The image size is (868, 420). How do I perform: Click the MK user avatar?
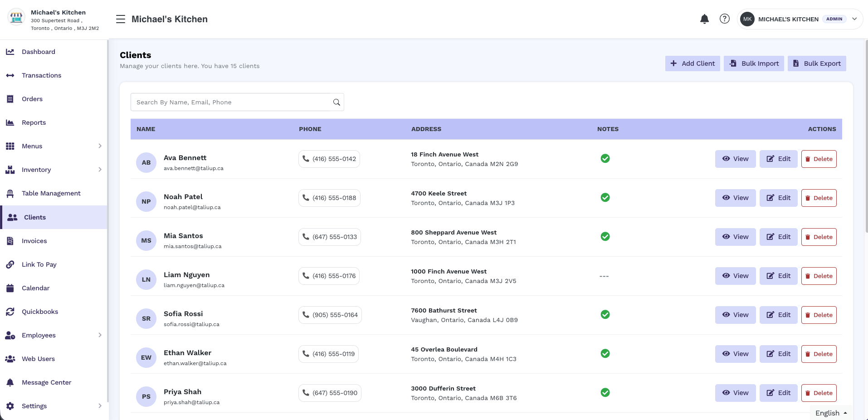point(747,19)
